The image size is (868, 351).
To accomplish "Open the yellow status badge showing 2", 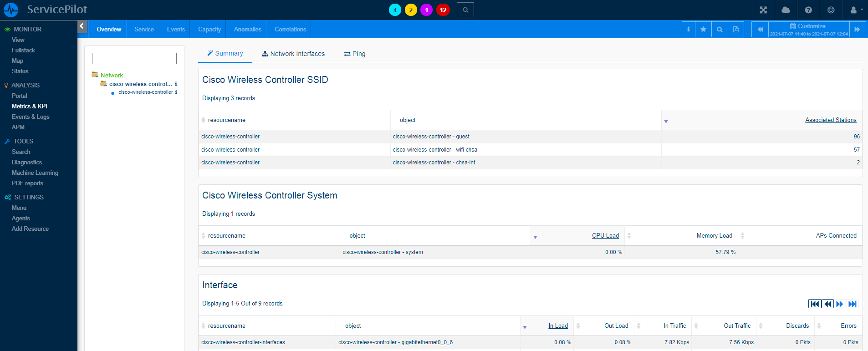I will [411, 10].
